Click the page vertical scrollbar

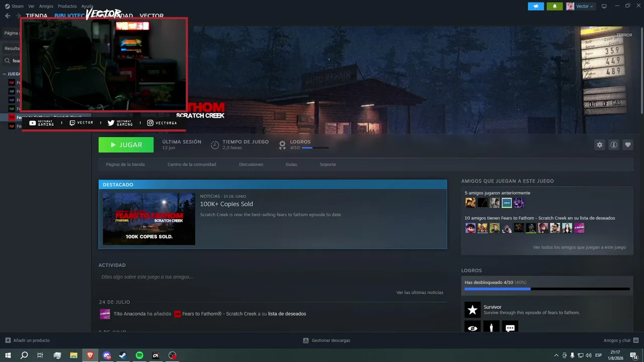point(641,70)
